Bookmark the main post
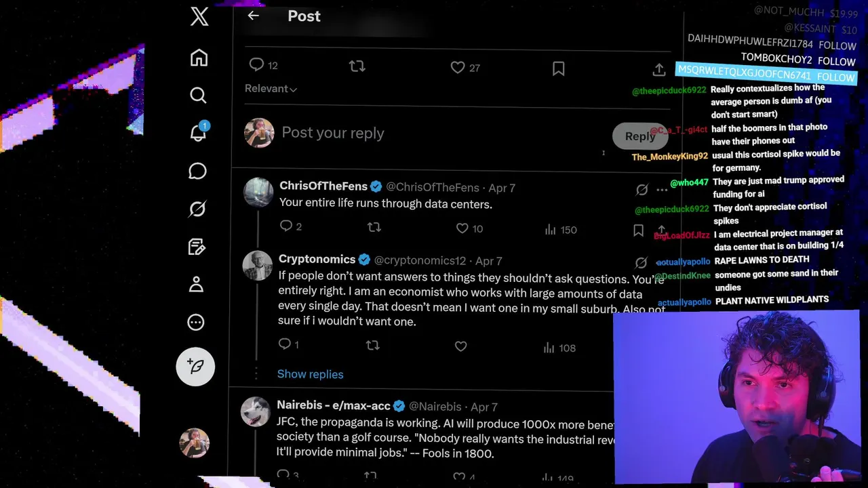Screen dimensions: 868x488 559,68
